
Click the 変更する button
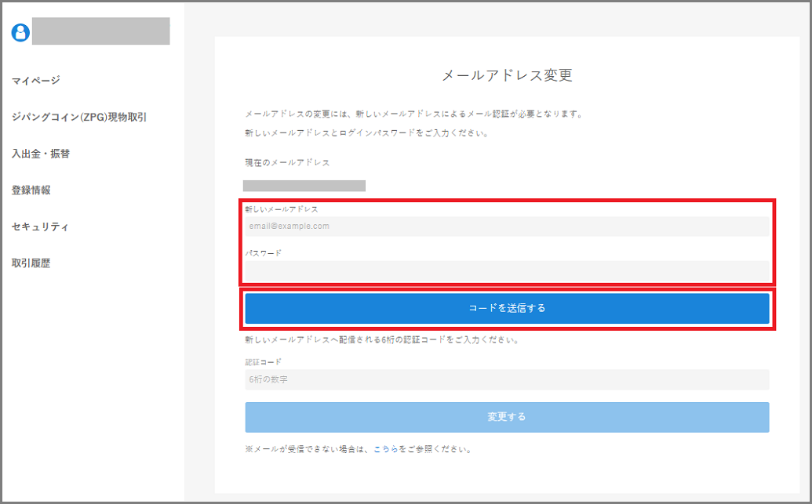point(507,417)
